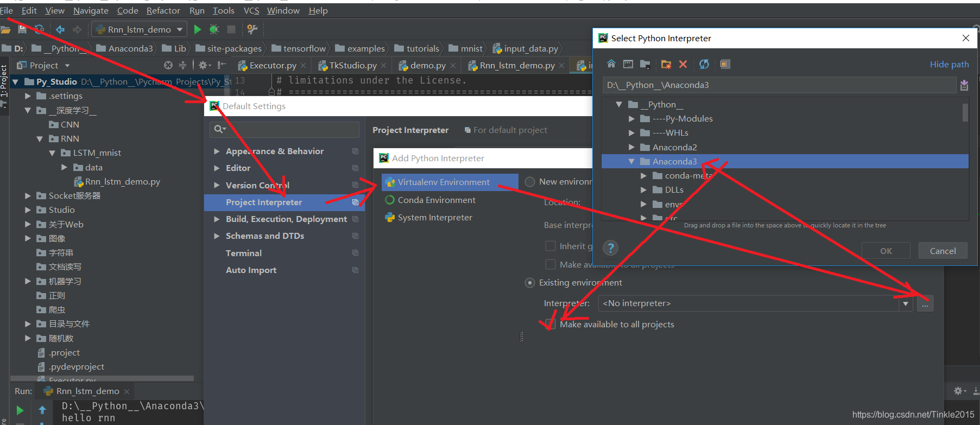980x425 pixels.
Task: Collapse all in the Project panel header
Action: (x=182, y=65)
